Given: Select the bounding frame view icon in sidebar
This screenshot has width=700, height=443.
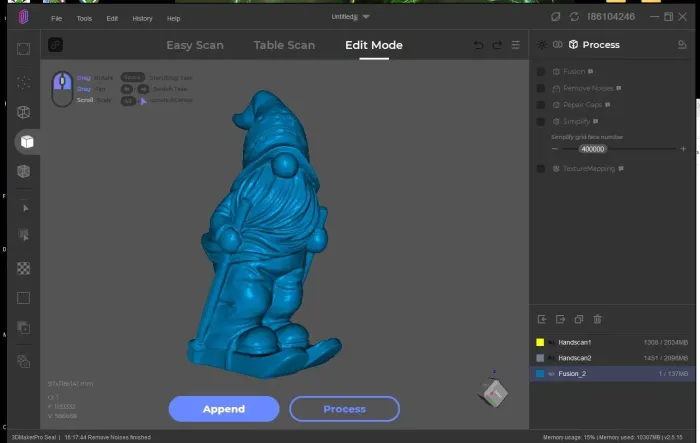Looking at the screenshot, I should [x=24, y=49].
